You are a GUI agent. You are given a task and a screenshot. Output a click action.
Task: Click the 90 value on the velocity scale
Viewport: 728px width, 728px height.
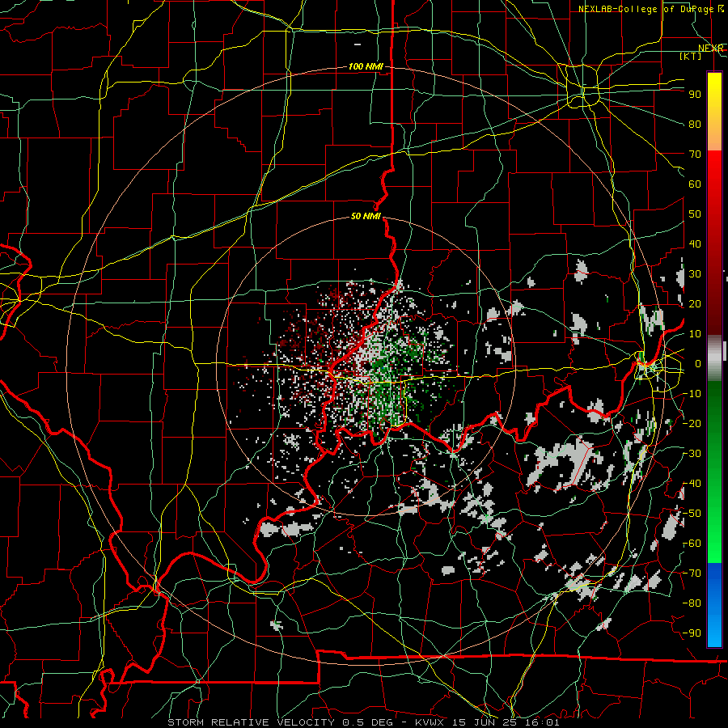tap(695, 95)
